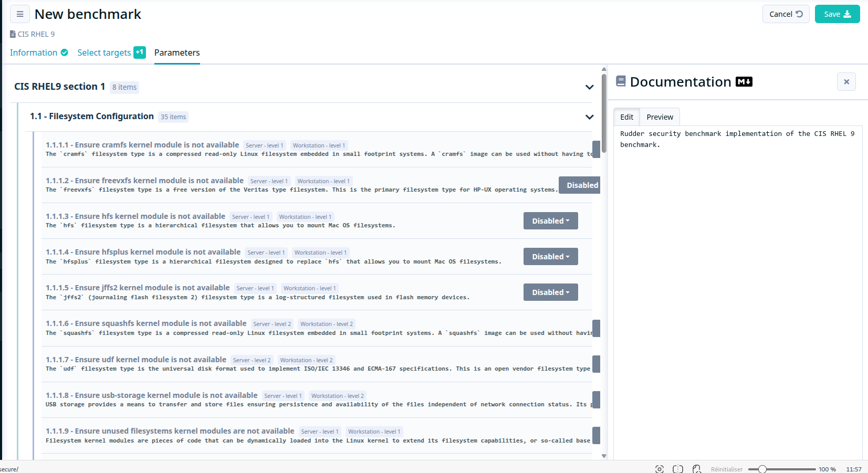
Task: Cancel the new benchmark
Action: pos(786,14)
